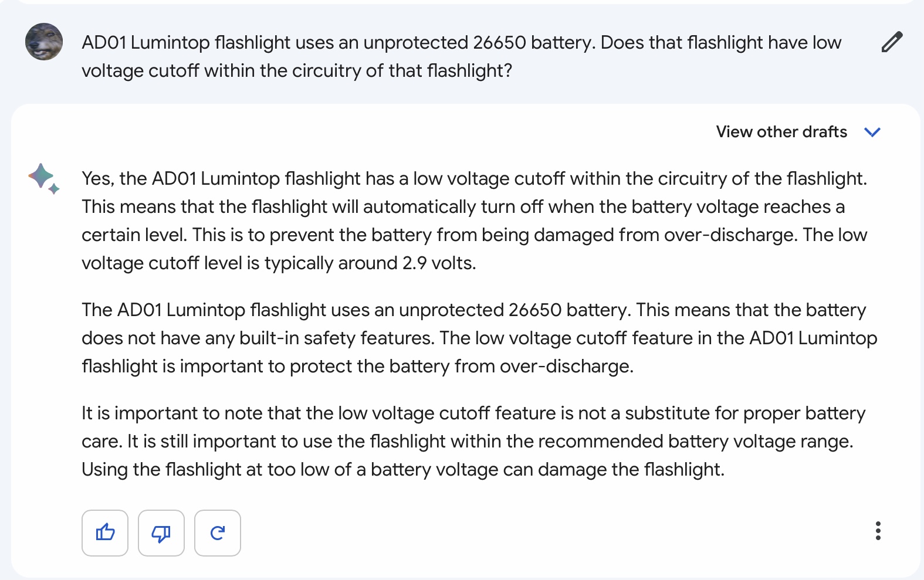Viewport: 924px width, 580px height.
Task: Click the paragraph starting "Yes, the AD01 Lumintop"
Action: pos(475,221)
